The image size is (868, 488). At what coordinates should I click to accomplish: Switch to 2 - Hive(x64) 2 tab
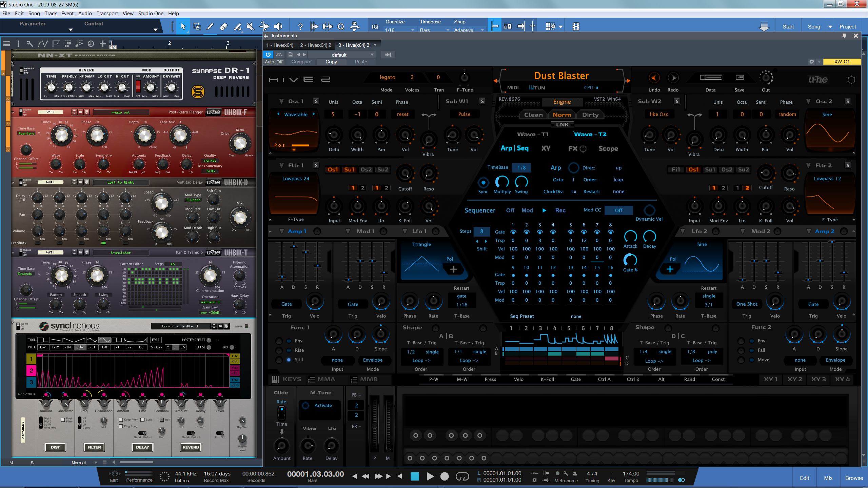tap(315, 45)
